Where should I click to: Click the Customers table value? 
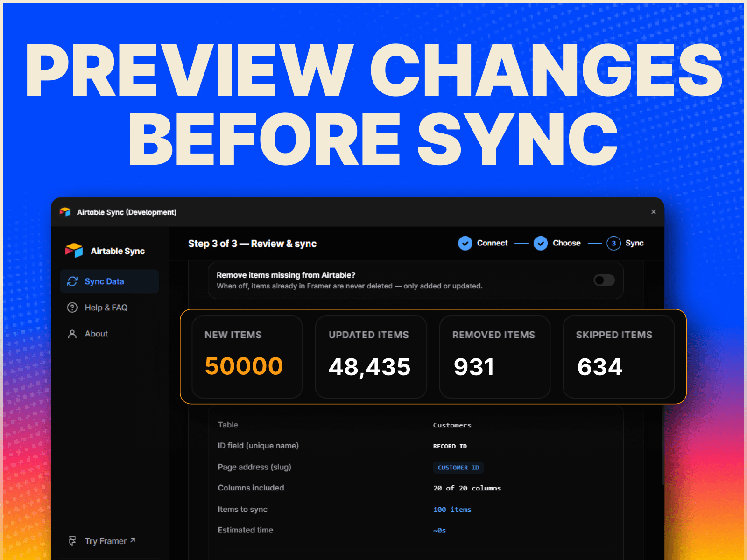(452, 425)
